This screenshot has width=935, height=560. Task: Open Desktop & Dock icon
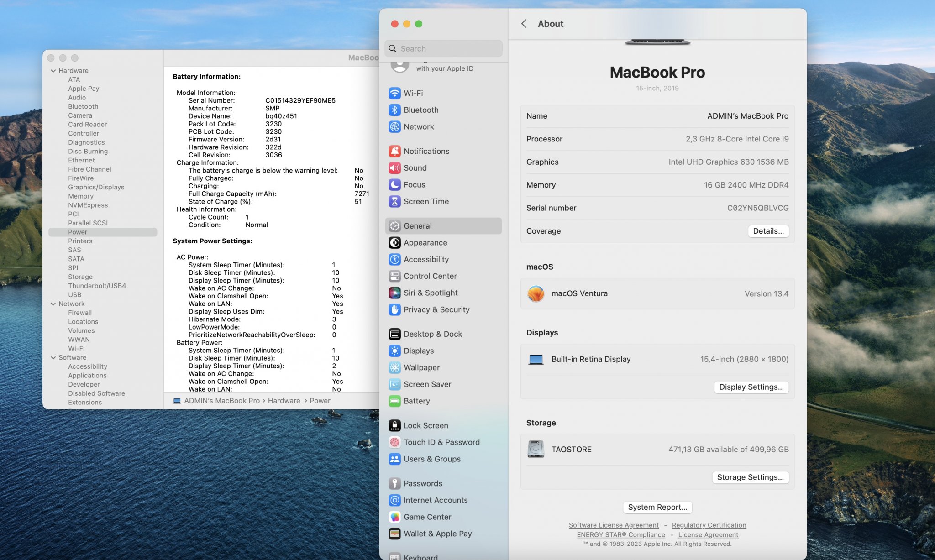[x=394, y=334]
